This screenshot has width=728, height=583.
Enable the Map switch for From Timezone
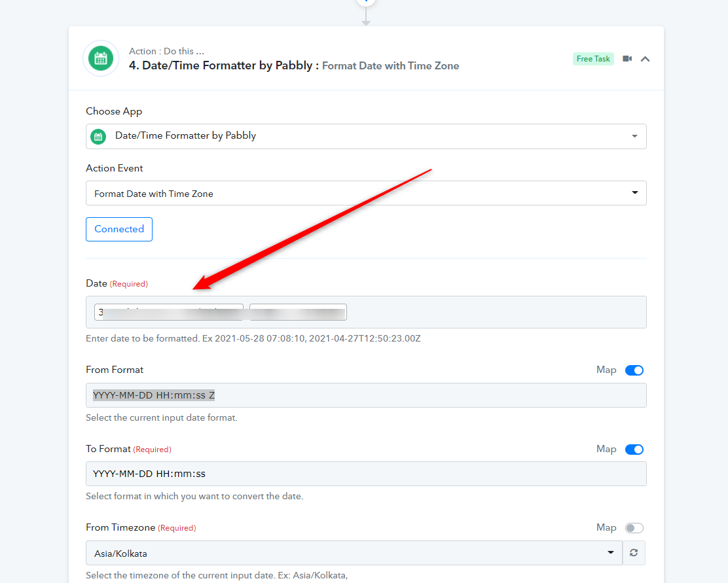click(x=634, y=528)
